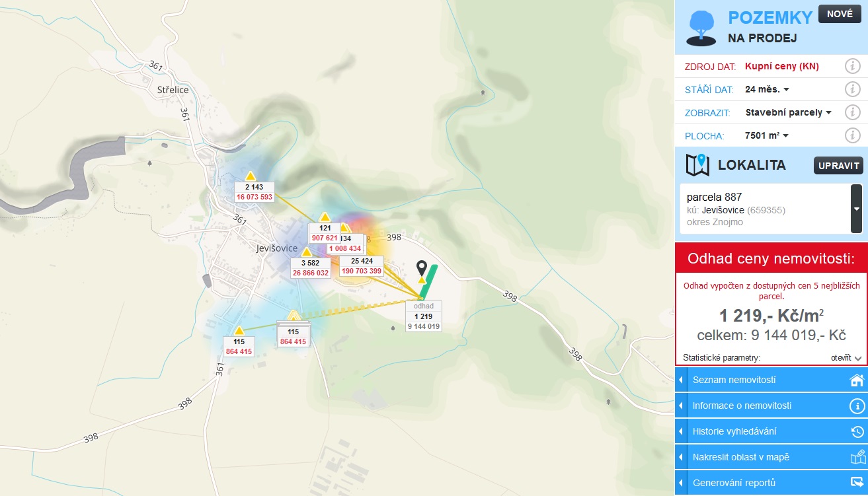Click info icon in Plocha row

(852, 135)
